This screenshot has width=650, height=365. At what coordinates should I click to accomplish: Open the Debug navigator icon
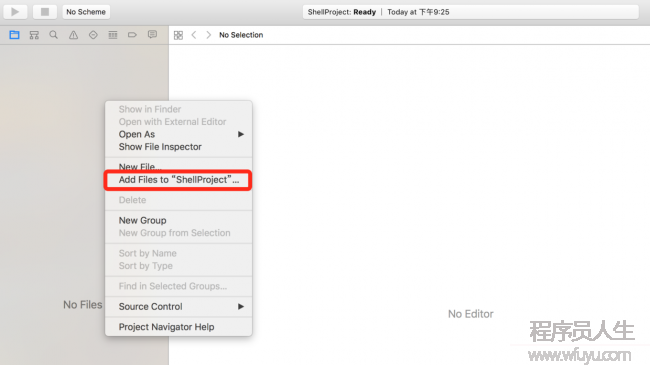tap(113, 35)
